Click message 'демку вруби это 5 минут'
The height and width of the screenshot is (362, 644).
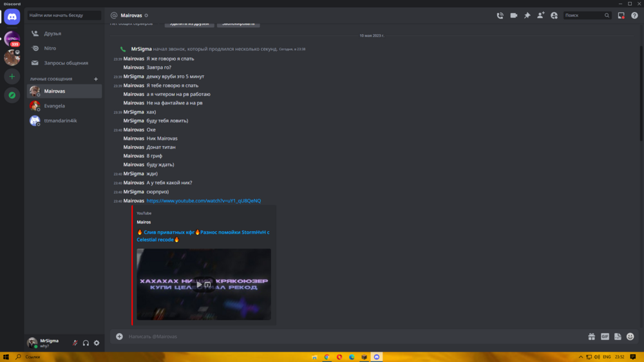click(x=175, y=77)
